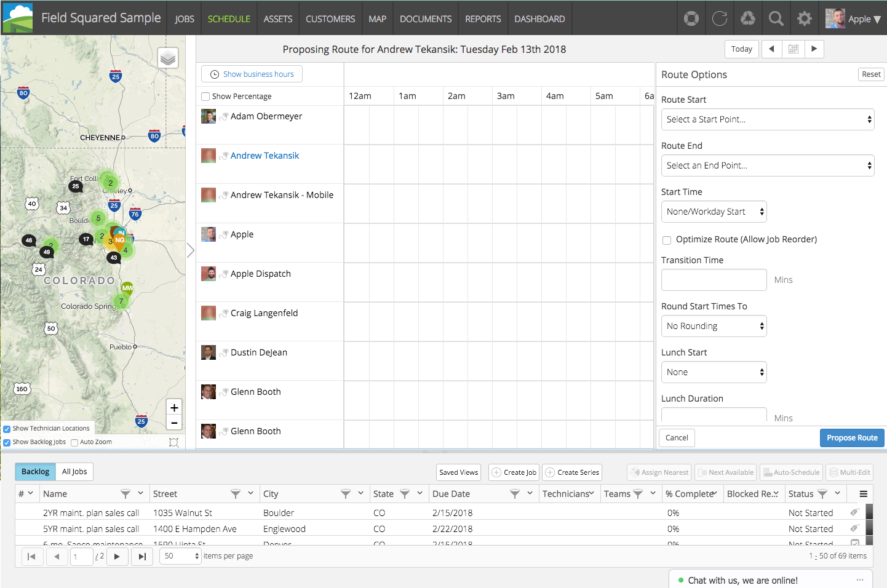Switch to the All Jobs tab

pos(74,472)
